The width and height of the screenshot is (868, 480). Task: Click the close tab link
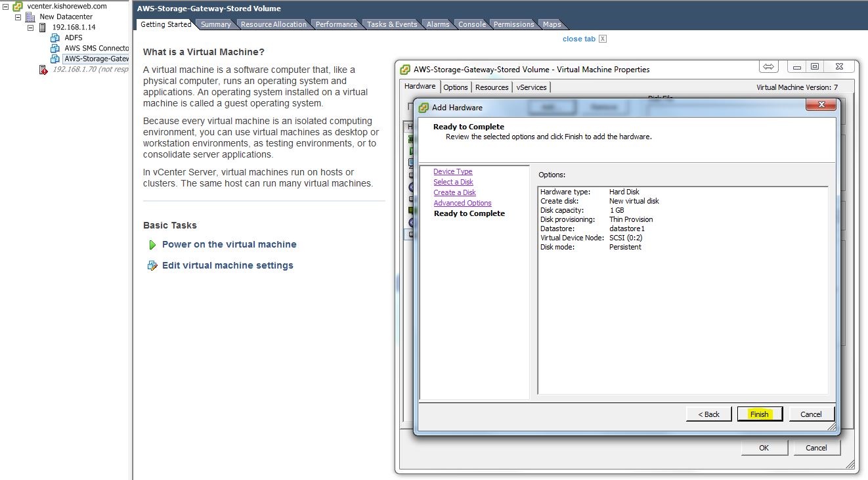(578, 39)
